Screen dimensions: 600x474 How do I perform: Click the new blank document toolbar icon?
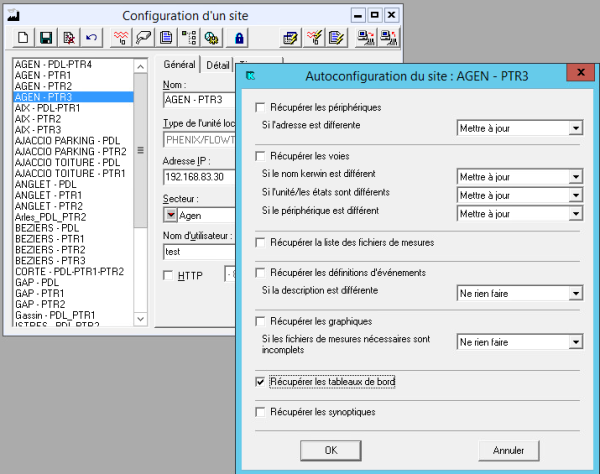click(x=24, y=38)
